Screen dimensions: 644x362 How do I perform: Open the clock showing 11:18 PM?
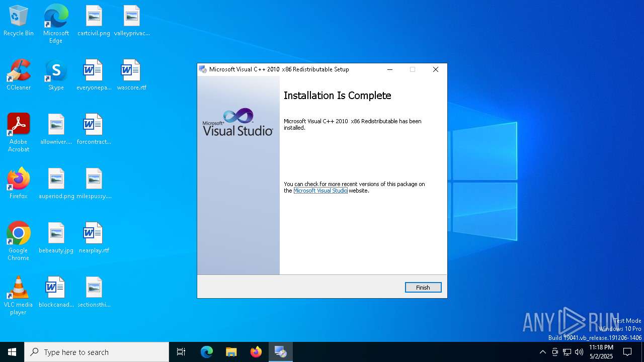tap(601, 352)
